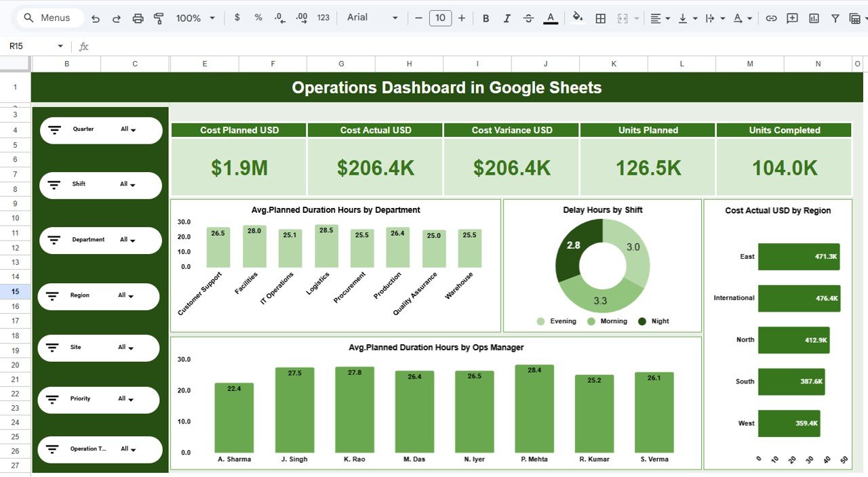Decrease decimal places
The width and height of the screenshot is (868, 477).
tap(279, 18)
